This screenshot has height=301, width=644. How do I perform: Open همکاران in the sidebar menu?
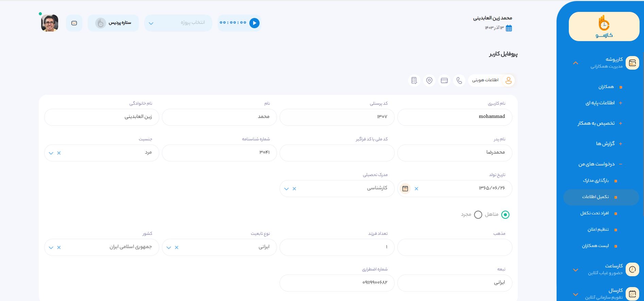(x=606, y=87)
